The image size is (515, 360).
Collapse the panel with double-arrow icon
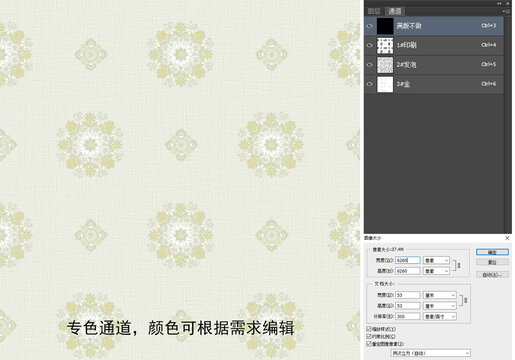499,3
